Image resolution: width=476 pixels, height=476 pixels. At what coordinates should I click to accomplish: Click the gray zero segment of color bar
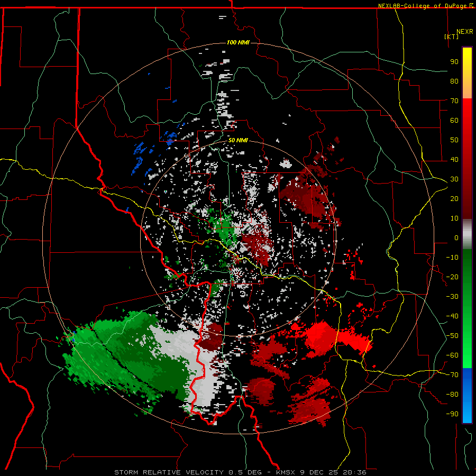[x=467, y=234]
